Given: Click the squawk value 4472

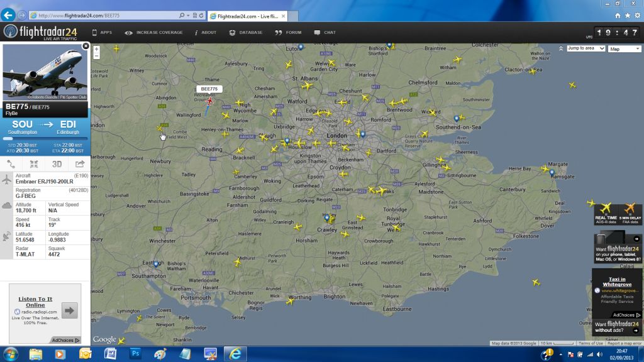Looking at the screenshot, I should pos(54,255).
